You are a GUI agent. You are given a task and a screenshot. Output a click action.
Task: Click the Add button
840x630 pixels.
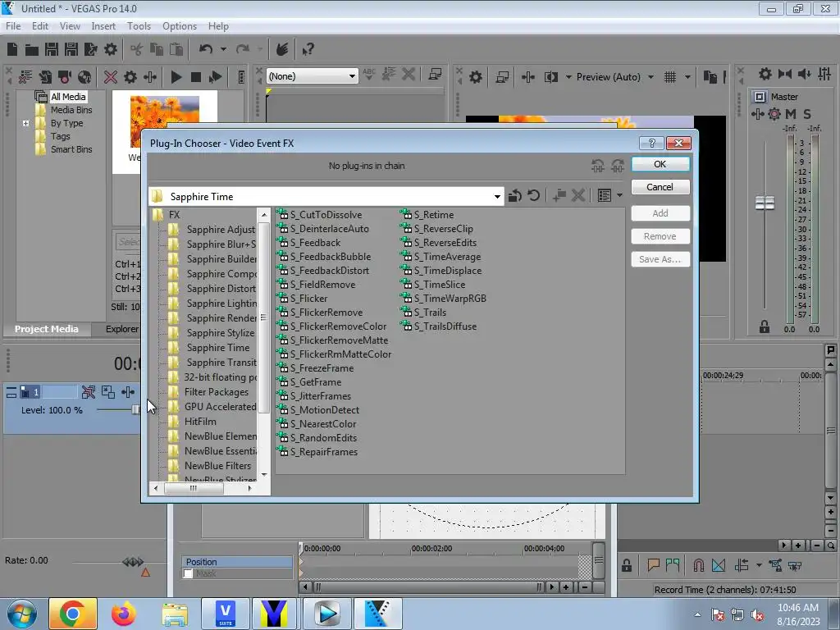(x=660, y=213)
